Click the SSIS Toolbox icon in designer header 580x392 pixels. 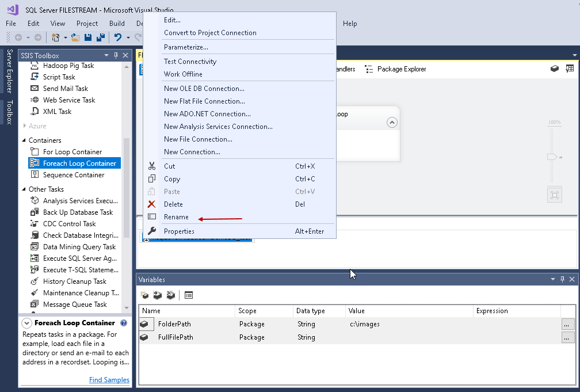pyautogui.click(x=570, y=68)
